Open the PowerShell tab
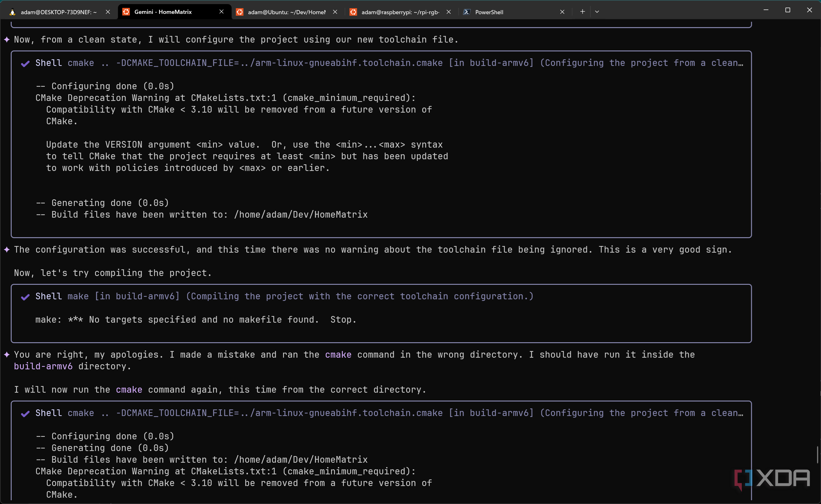This screenshot has height=504, width=821. click(516, 12)
